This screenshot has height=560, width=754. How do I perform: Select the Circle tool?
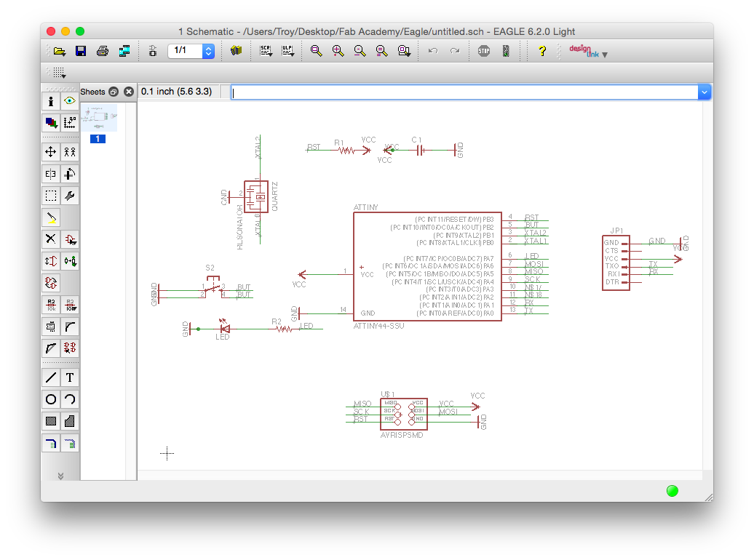point(51,399)
